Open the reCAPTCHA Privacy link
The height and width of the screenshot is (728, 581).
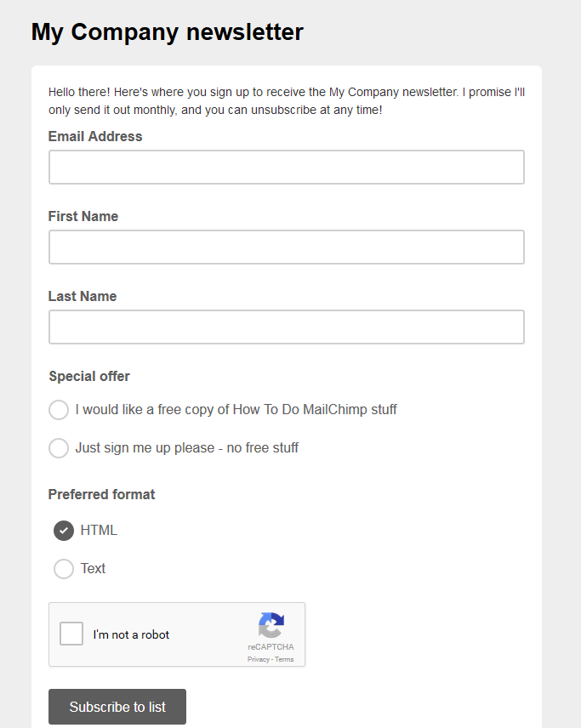pos(258,659)
